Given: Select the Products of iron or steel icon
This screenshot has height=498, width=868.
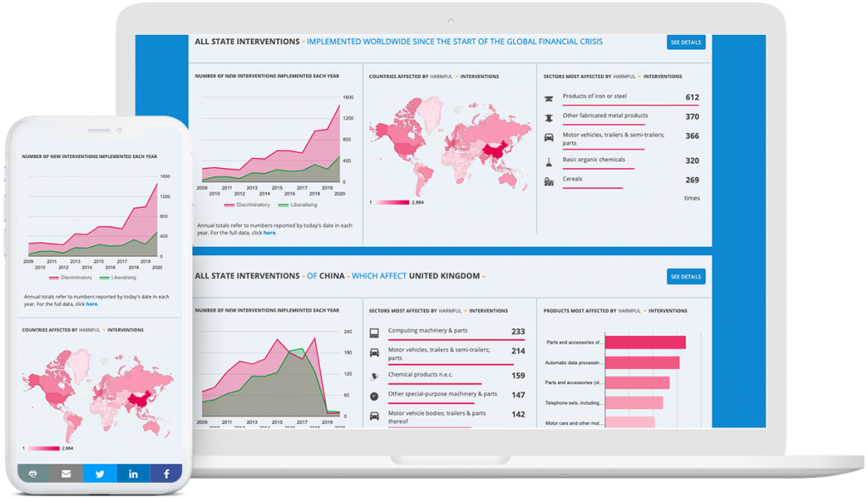Looking at the screenshot, I should point(548,98).
